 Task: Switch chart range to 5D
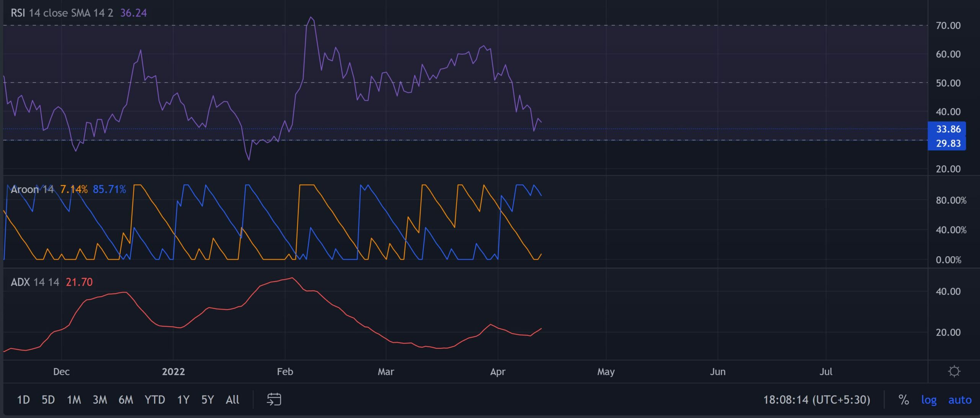pyautogui.click(x=47, y=400)
